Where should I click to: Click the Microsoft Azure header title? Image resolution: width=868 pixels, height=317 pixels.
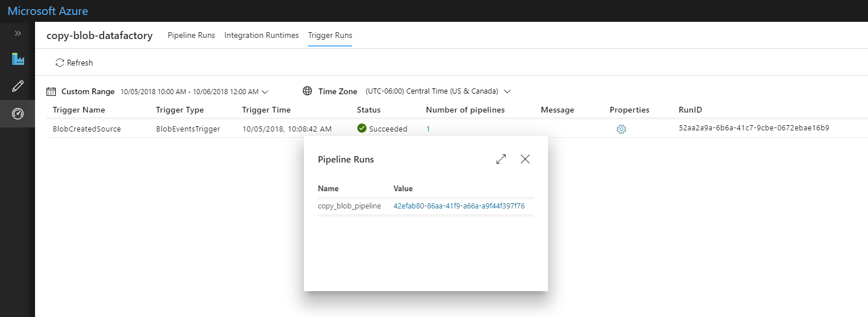coord(48,11)
